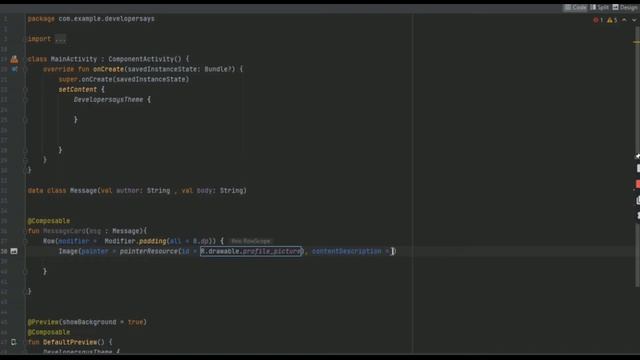Jump to next highlighted problem arrow
The height and width of the screenshot is (360, 640).
coord(634,20)
